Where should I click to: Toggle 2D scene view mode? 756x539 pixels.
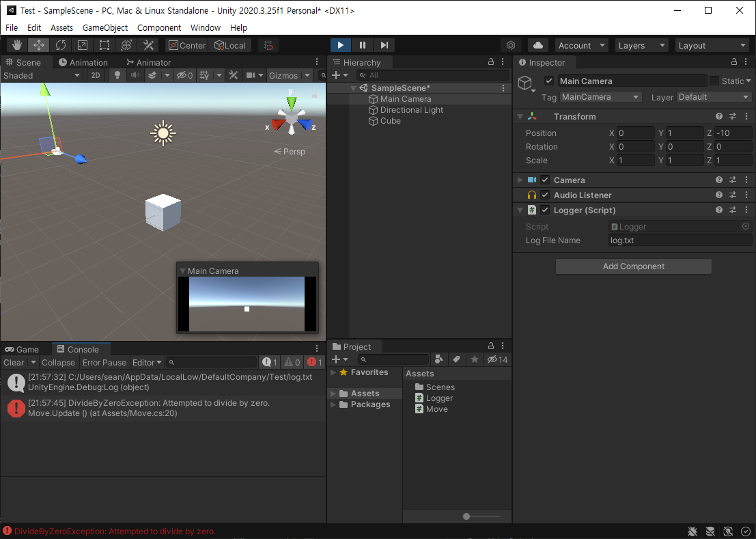(x=96, y=75)
